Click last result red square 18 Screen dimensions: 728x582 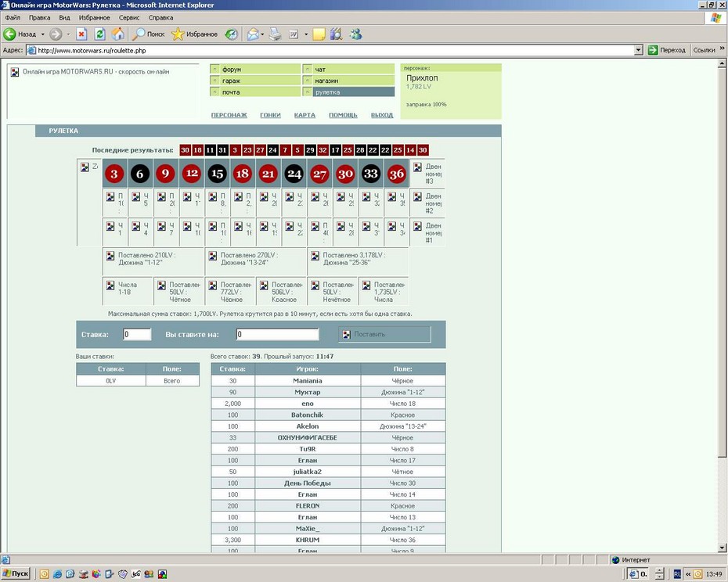pos(198,150)
